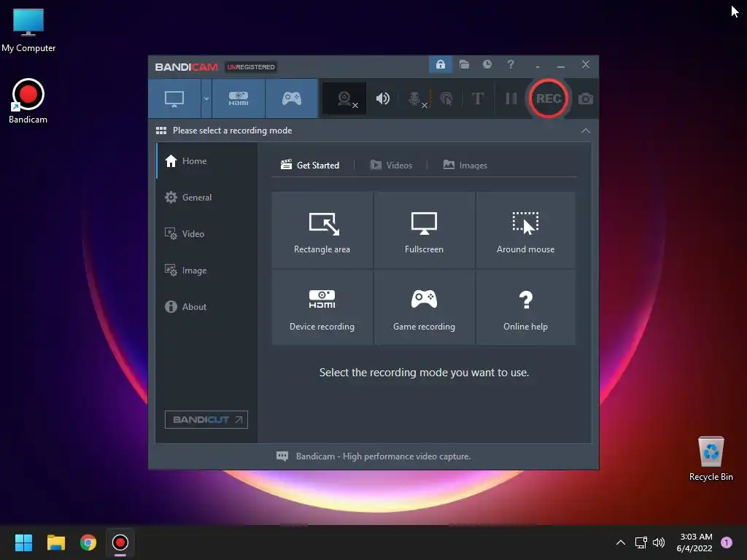Toggle the text overlay T icon

click(477, 98)
